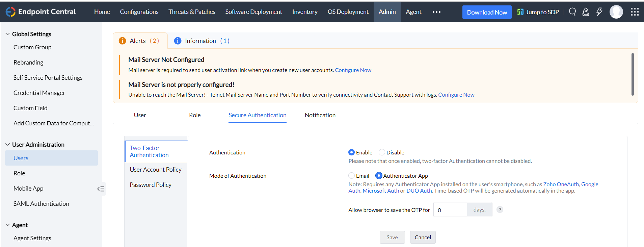Screen dimensions: 644x247
Task: Click Configure Now link for Mail Server Not Configured
Action: pos(353,70)
